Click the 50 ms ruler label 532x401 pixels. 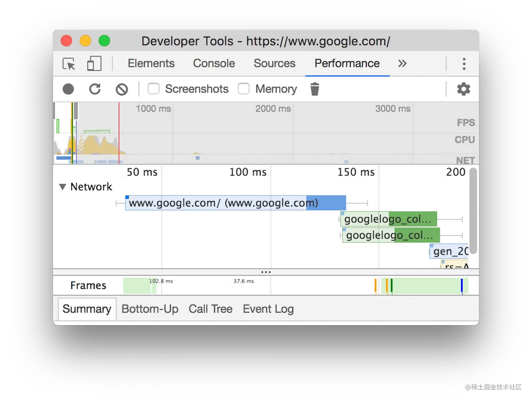click(142, 172)
